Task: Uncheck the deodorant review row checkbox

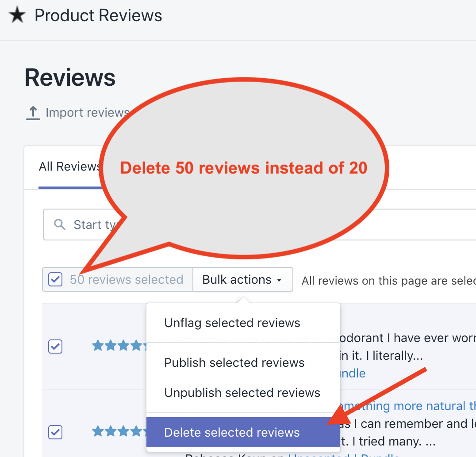Action: [55, 347]
